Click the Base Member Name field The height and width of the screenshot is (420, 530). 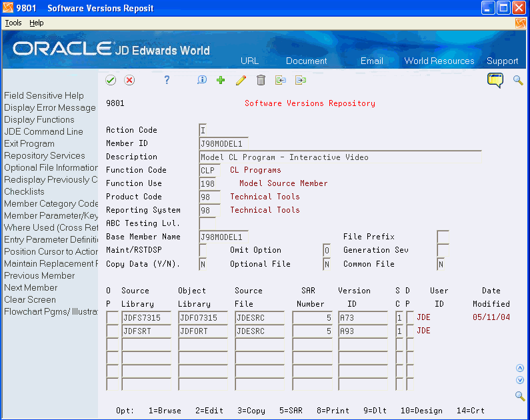223,237
